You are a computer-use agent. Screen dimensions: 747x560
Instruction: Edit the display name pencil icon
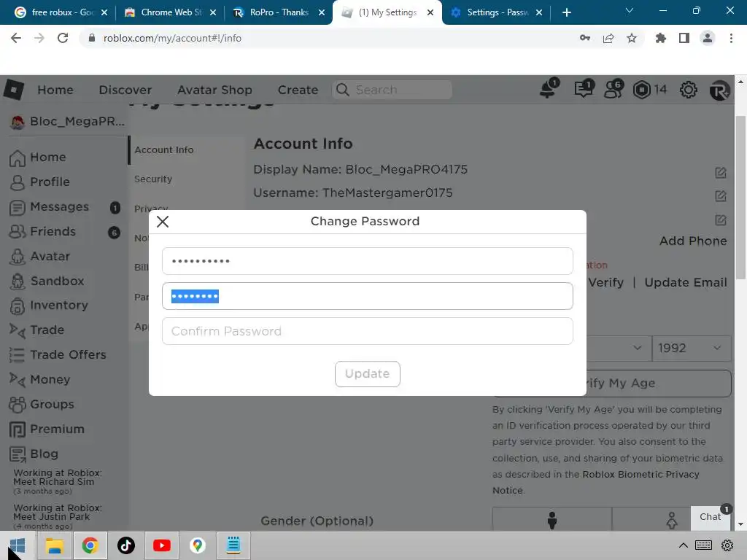[x=720, y=172]
